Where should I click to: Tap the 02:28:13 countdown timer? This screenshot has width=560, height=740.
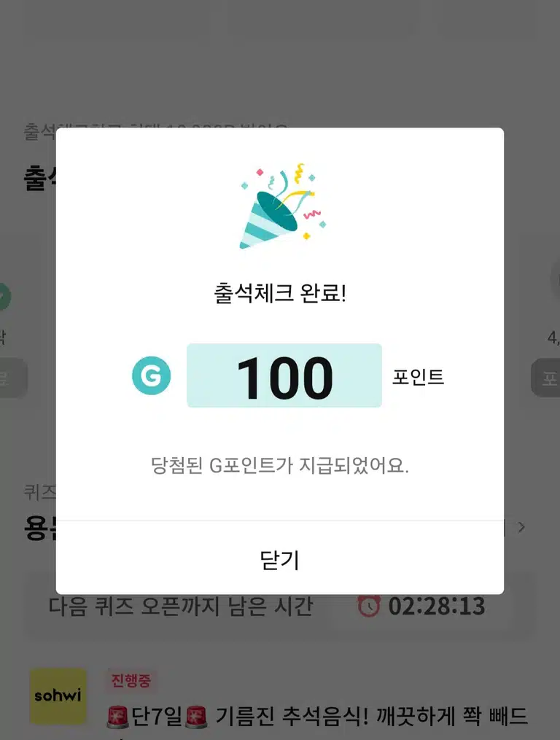click(x=436, y=606)
